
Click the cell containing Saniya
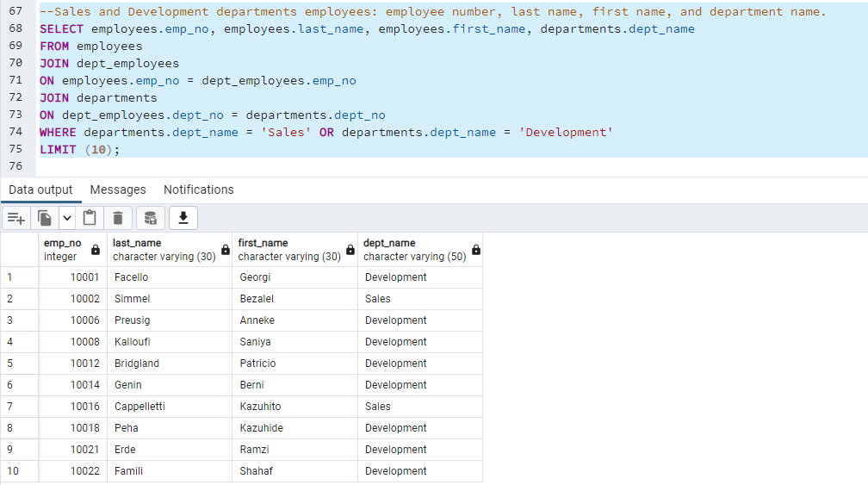(x=295, y=342)
